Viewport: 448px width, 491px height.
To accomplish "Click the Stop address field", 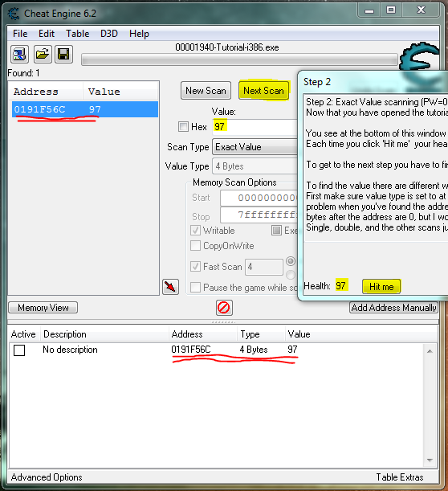I will 259,215.
